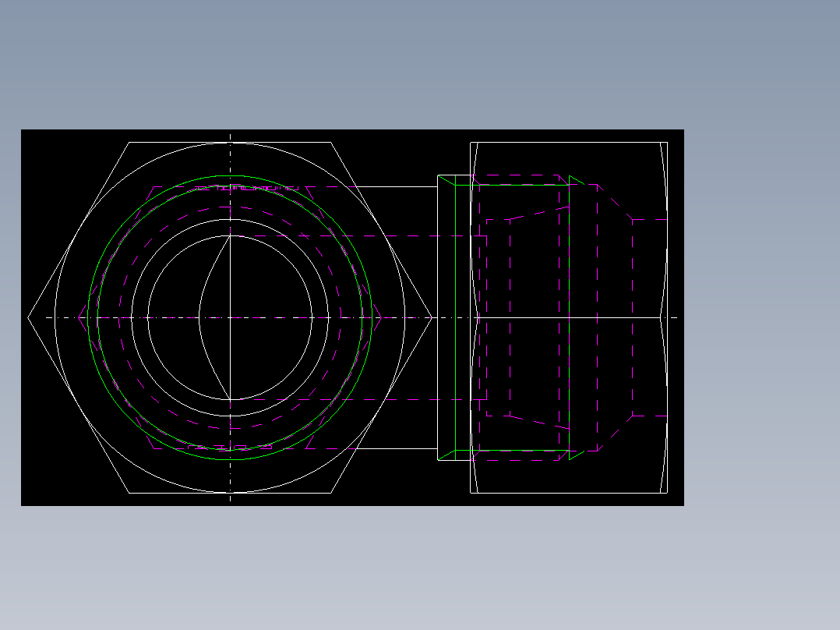Select the innermost white bore circle

click(x=230, y=317)
